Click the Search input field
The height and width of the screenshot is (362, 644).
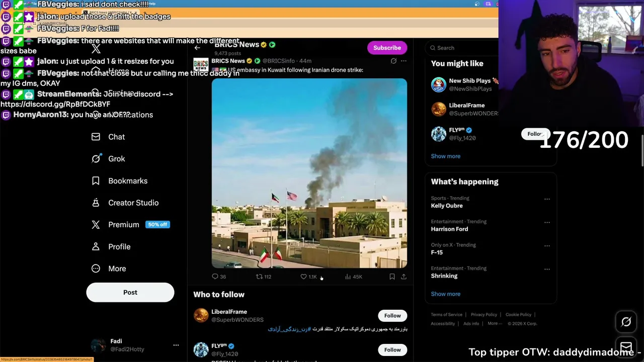(x=463, y=48)
